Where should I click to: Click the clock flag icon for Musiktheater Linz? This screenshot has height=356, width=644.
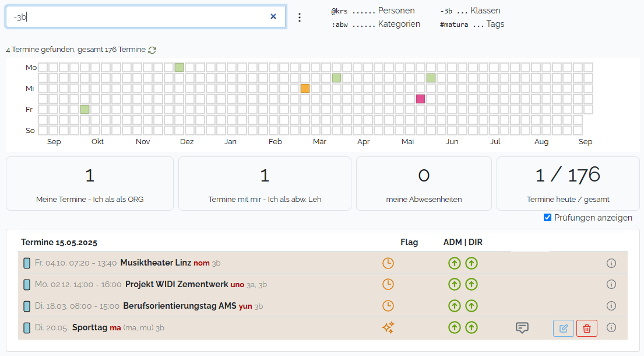388,263
